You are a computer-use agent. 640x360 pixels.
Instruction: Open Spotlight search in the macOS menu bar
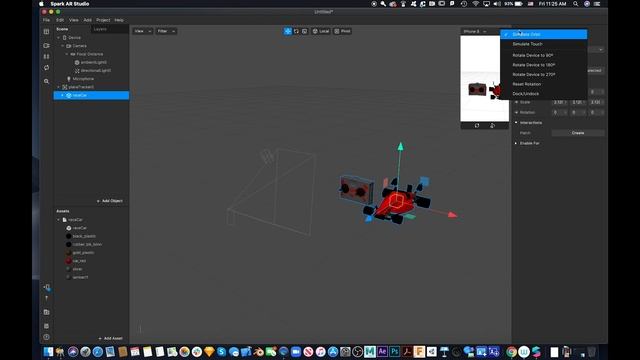576,4
